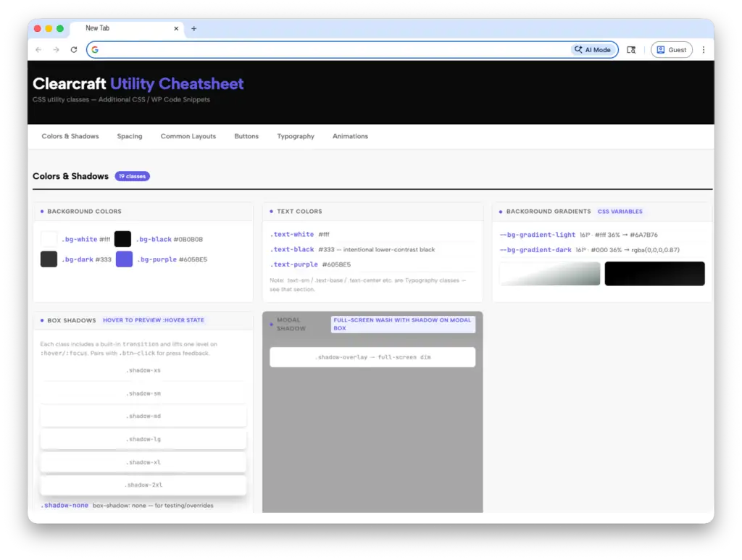This screenshot has height=560, width=742.
Task: Jump to the Buttons nav tab
Action: pyautogui.click(x=246, y=136)
